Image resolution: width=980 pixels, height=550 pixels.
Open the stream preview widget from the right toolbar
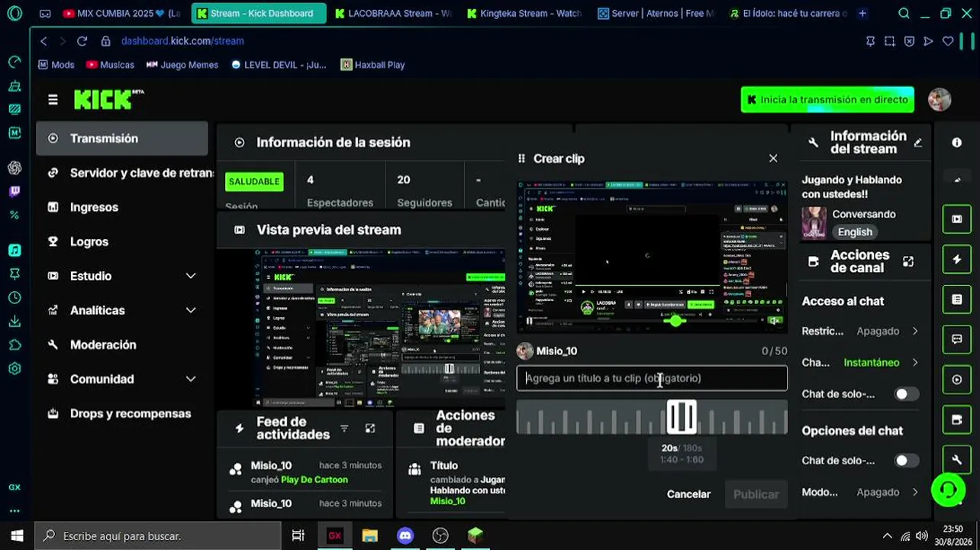coord(957,219)
